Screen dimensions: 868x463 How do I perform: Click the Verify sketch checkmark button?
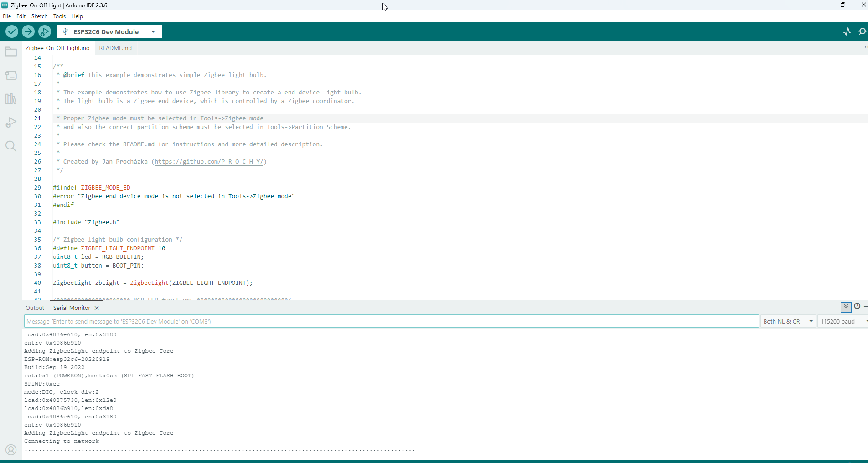12,31
